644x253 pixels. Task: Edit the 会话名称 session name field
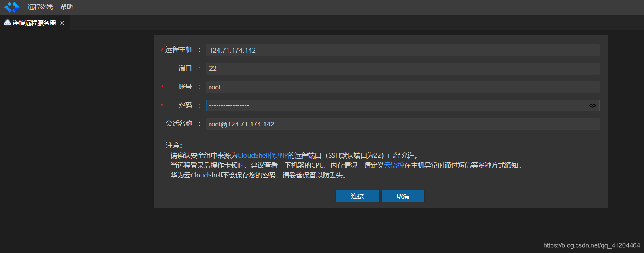(403, 124)
